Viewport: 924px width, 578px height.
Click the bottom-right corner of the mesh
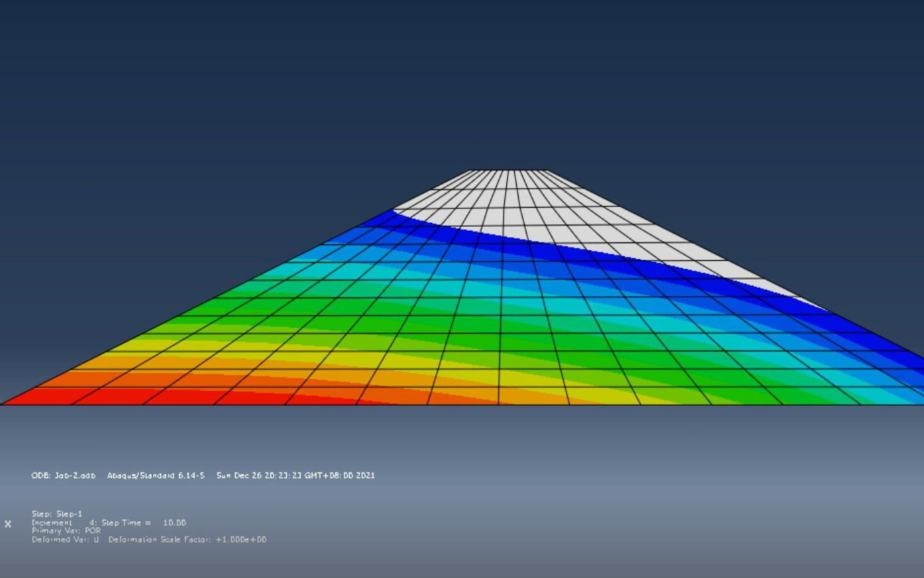pos(921,404)
